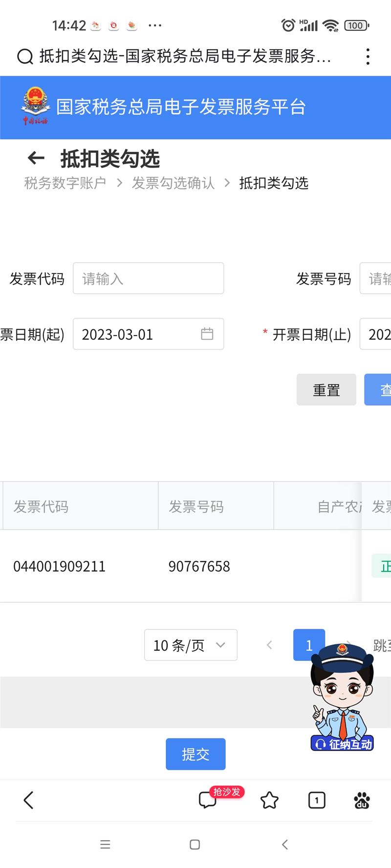Image resolution: width=391 pixels, height=868 pixels.
Task: Tap the Baidu paw icon
Action: coord(362,800)
